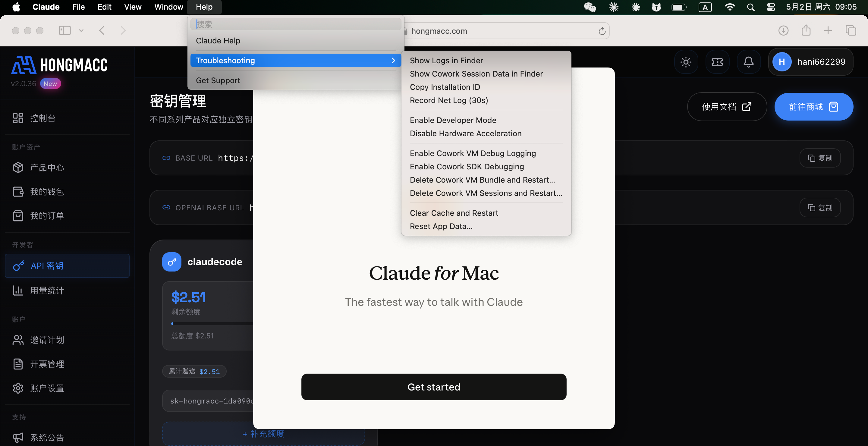The image size is (868, 446).
Task: Open the Claude app menu
Action: 46,7
